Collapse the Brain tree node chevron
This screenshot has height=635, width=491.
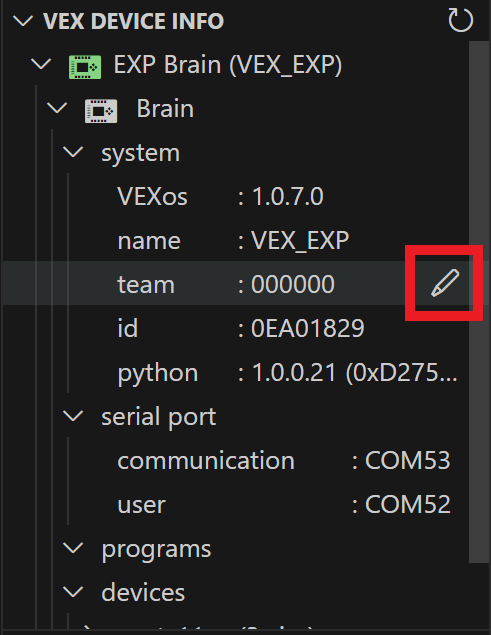point(57,108)
